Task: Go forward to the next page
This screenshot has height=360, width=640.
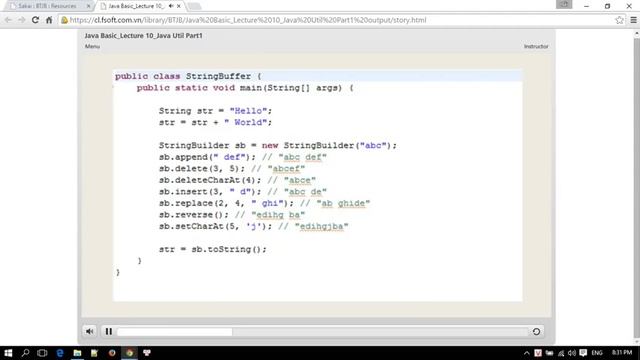Action: pos(22,20)
